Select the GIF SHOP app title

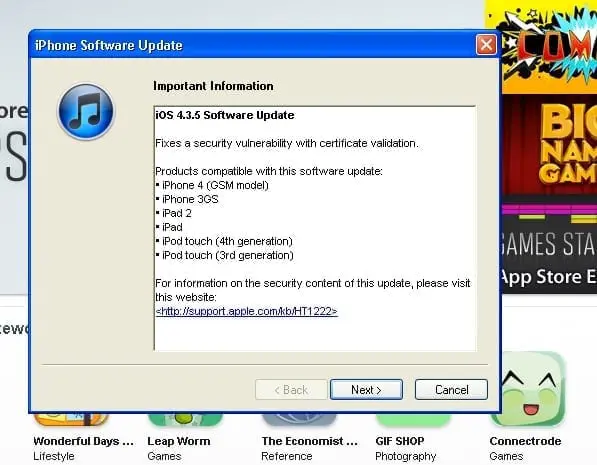click(x=399, y=441)
